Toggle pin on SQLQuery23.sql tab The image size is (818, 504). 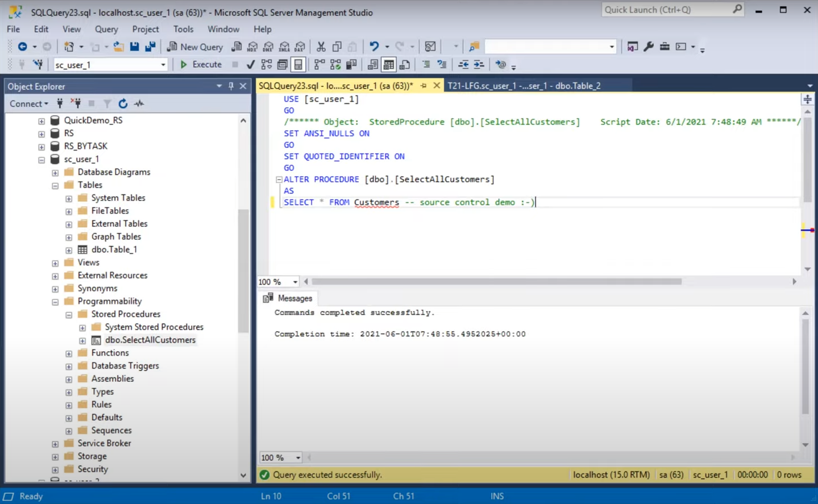click(x=423, y=86)
